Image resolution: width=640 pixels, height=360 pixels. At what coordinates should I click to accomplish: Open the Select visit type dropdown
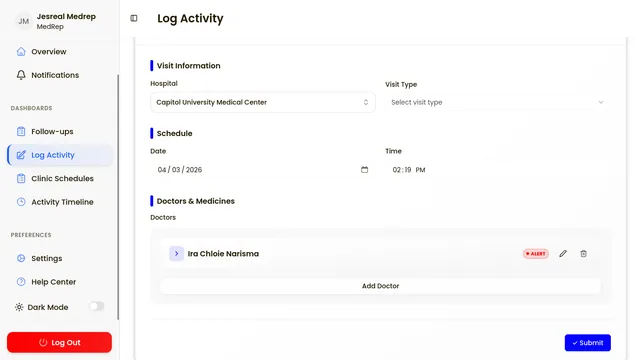point(498,102)
